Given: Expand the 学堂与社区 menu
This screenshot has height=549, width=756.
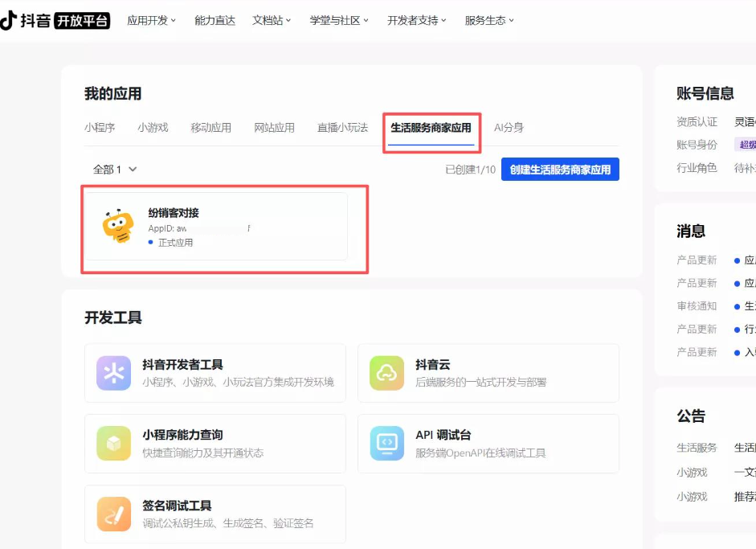Looking at the screenshot, I should click(339, 20).
